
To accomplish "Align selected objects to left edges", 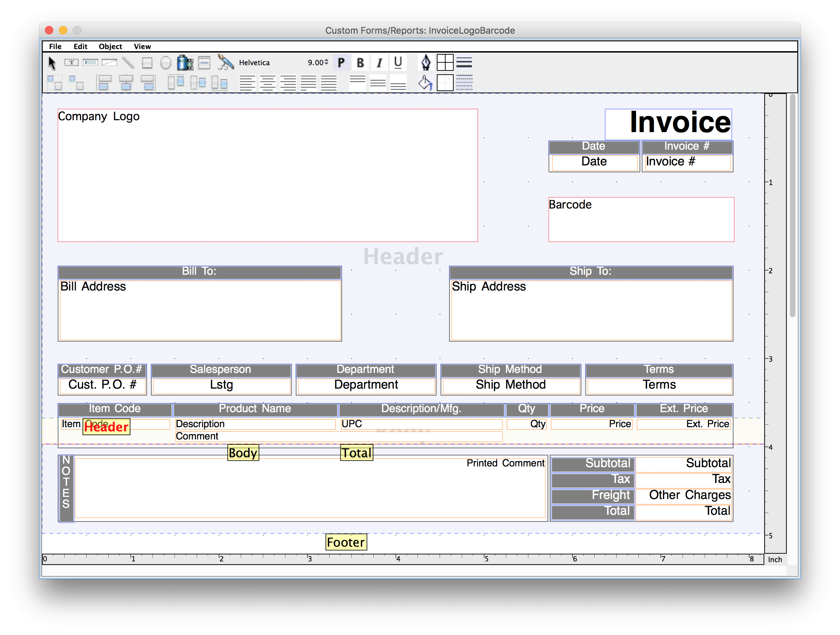I will click(104, 83).
